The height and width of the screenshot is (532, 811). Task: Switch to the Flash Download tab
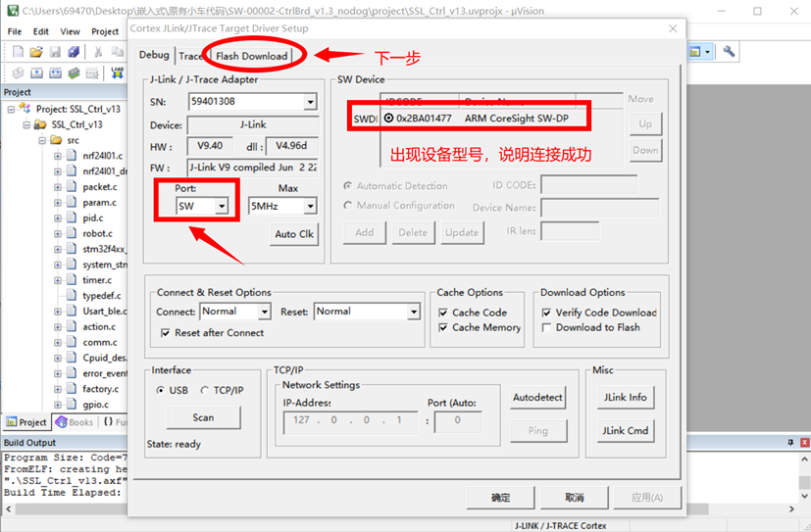(251, 56)
